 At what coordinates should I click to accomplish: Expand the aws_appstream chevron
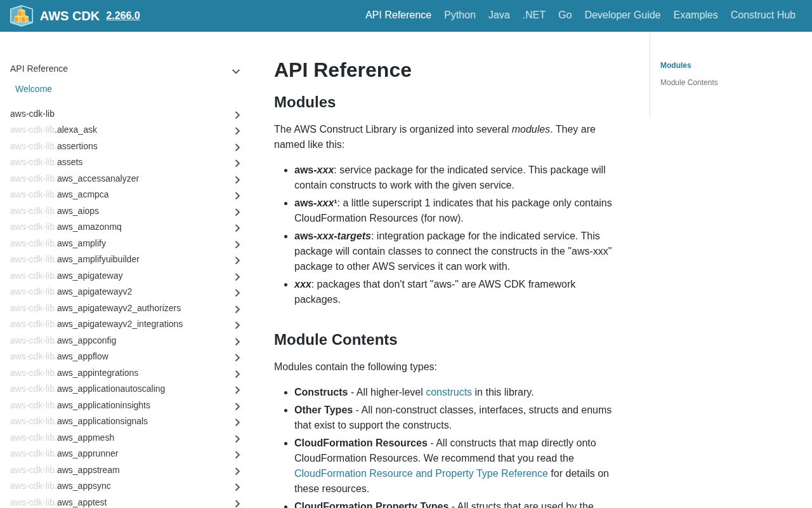[237, 471]
